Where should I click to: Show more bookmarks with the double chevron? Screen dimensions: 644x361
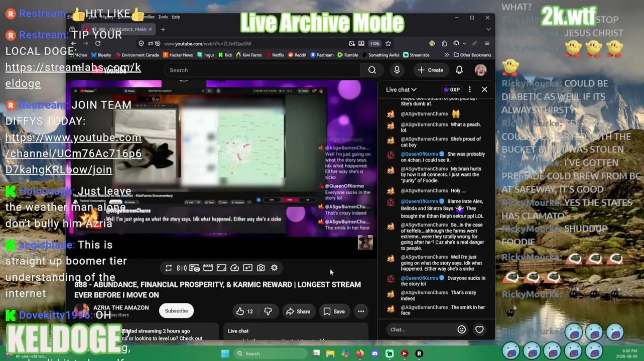(x=446, y=55)
